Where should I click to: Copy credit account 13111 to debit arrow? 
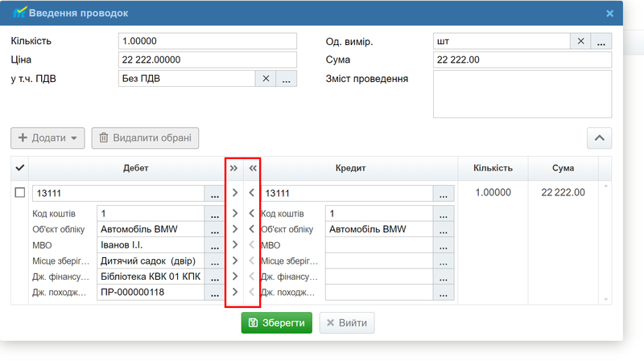[x=252, y=193]
